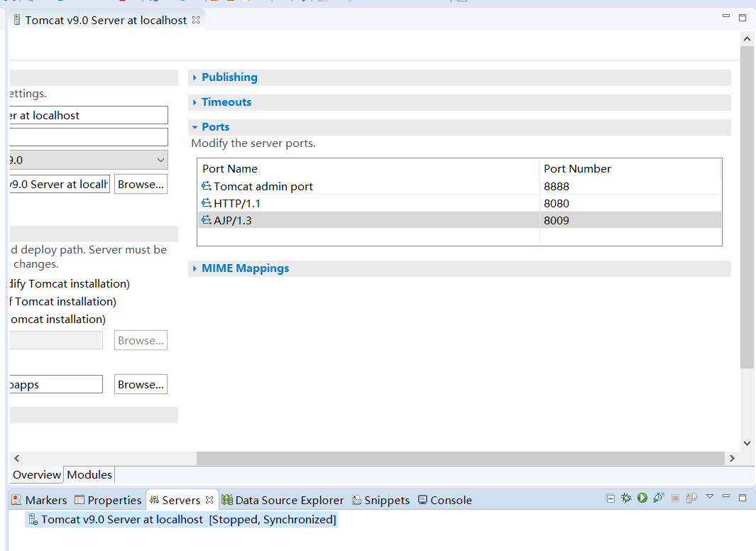Open the Servers view menu triangle

710,496
